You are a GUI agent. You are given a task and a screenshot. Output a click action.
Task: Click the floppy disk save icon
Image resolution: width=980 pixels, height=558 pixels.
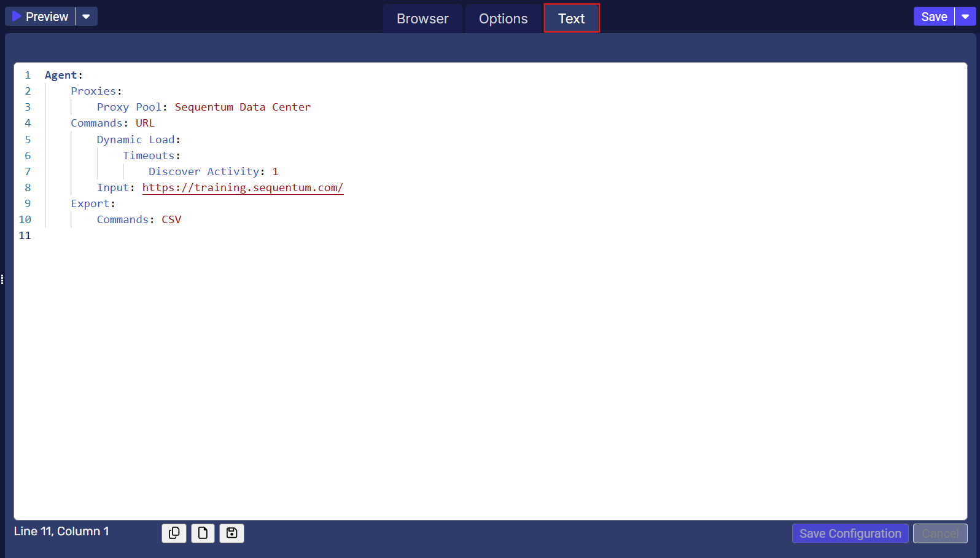231,533
